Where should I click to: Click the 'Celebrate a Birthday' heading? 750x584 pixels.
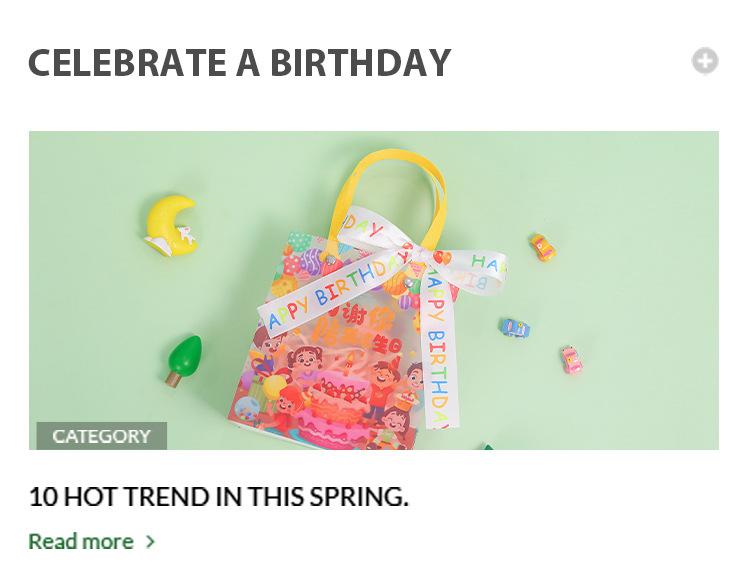click(239, 62)
